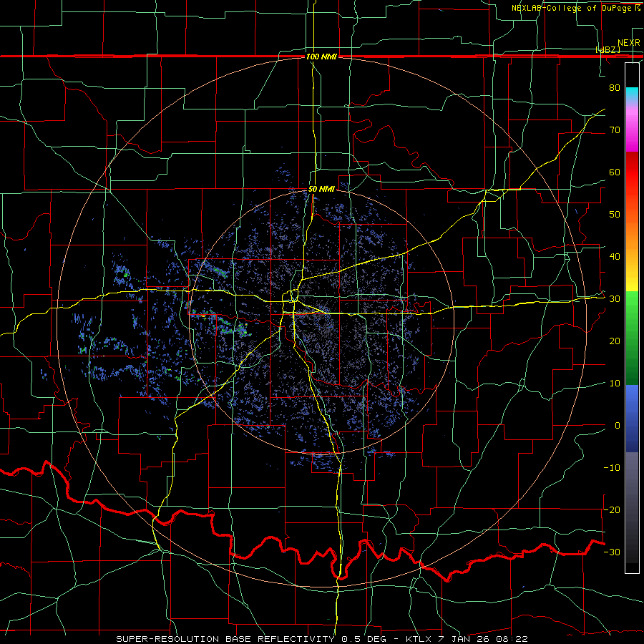The height and width of the screenshot is (644, 644).
Task: Click the "100 NMI" range ring label
Action: [321, 57]
